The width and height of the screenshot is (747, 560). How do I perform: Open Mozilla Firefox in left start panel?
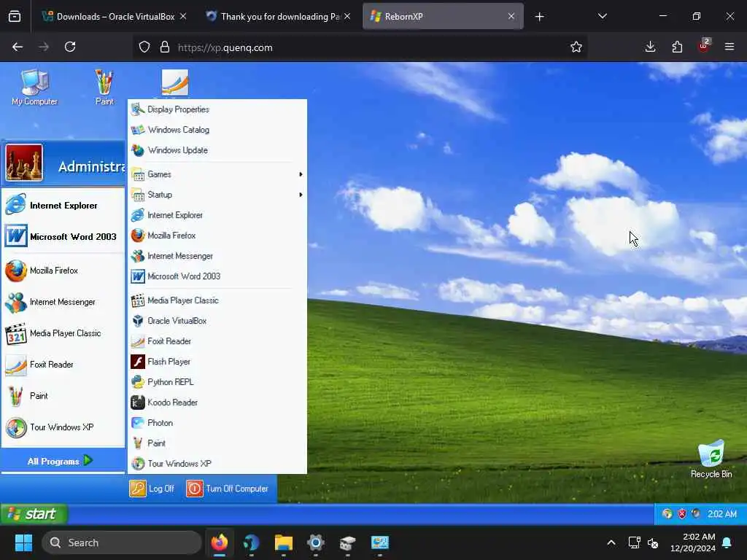pos(63,271)
